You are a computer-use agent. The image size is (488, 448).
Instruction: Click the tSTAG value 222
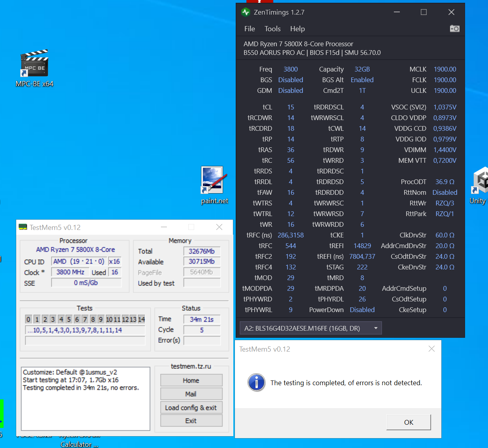point(362,267)
